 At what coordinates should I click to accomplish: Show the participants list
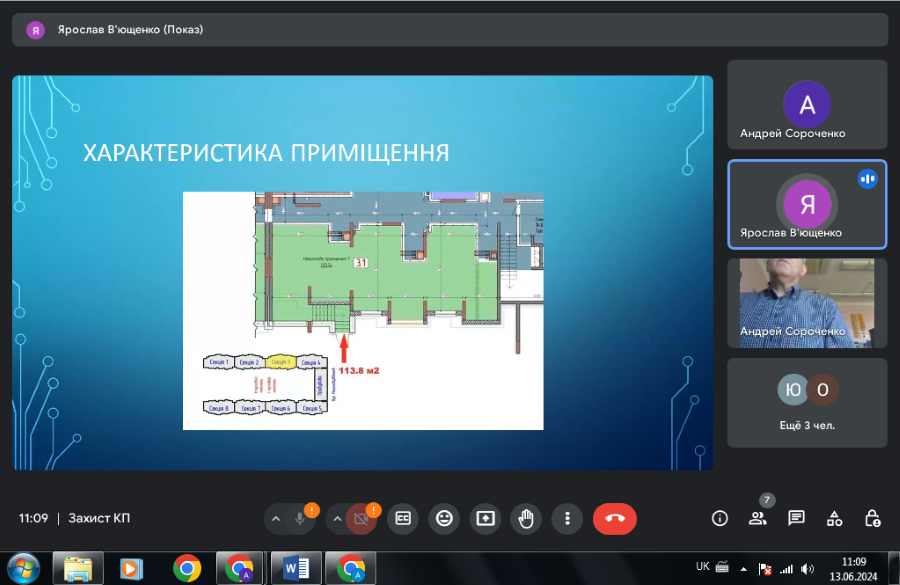tap(757, 518)
